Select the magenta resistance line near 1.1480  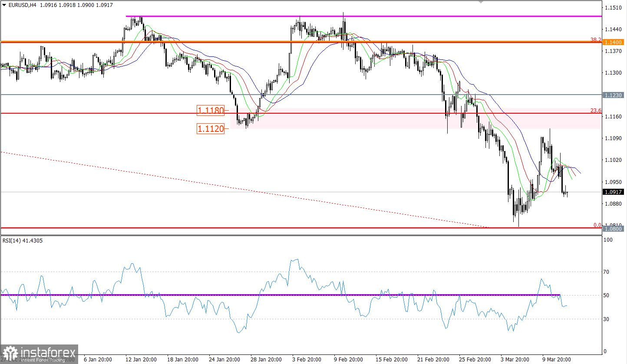pyautogui.click(x=364, y=16)
